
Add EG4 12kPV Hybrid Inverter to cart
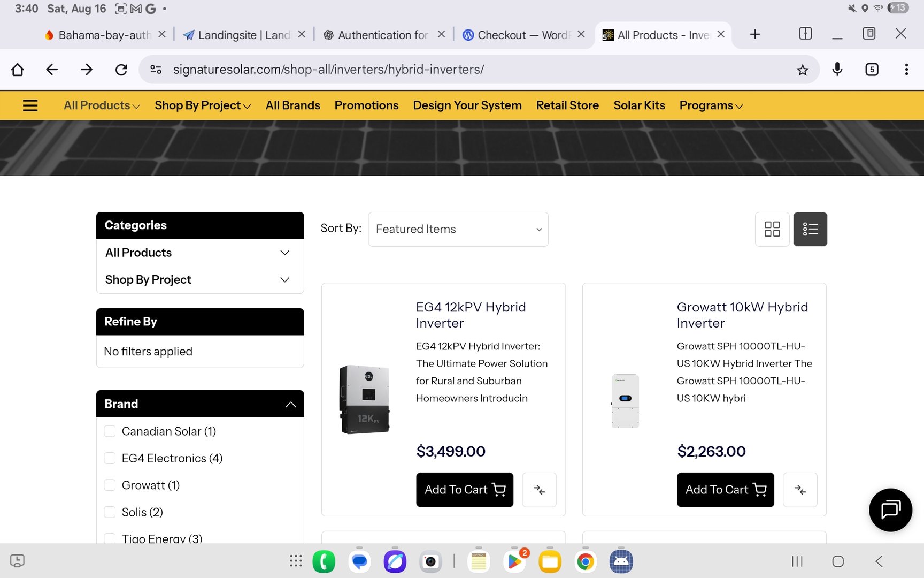465,490
